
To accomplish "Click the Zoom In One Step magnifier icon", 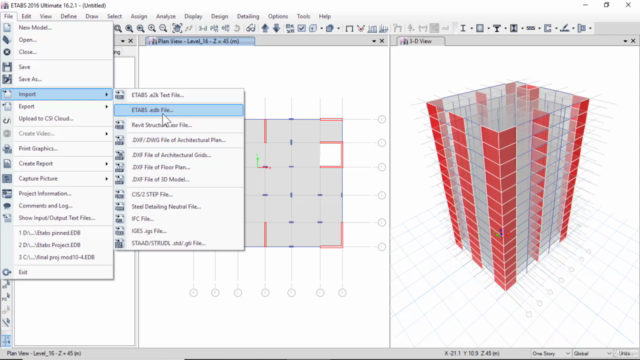I will [152, 28].
